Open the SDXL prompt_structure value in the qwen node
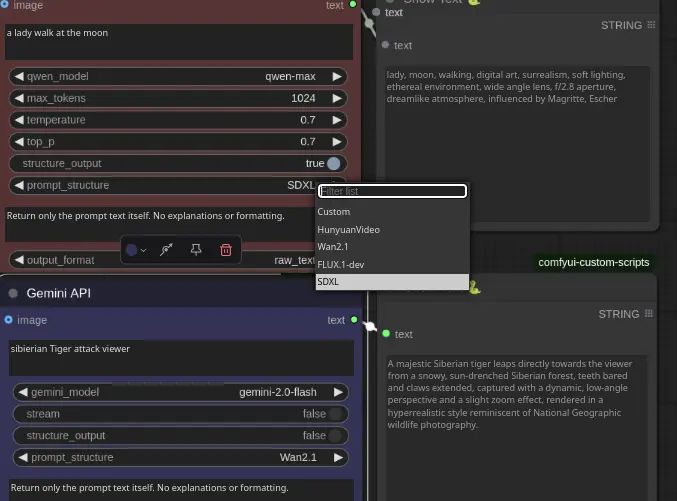This screenshot has width=677, height=501. click(301, 185)
